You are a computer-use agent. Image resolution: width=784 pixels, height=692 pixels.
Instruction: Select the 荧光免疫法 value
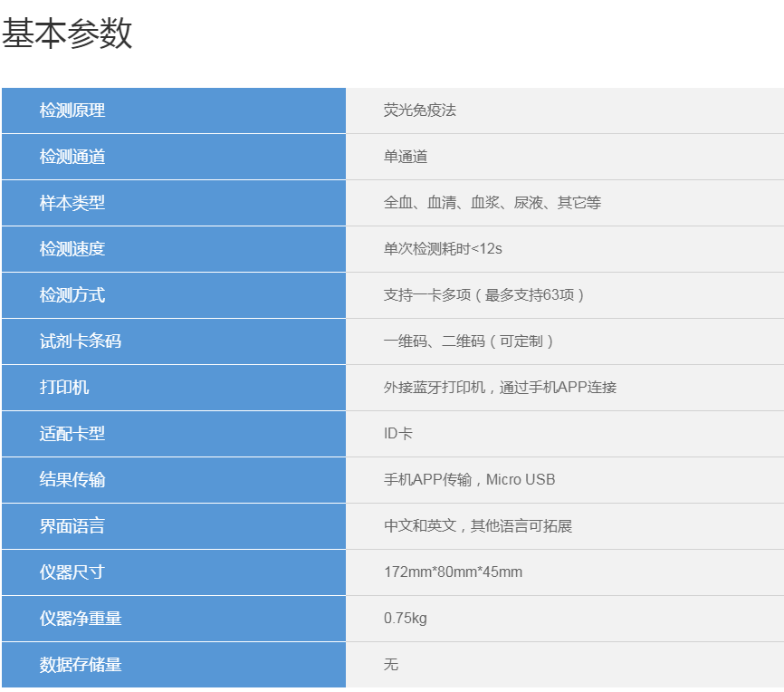pos(419,111)
